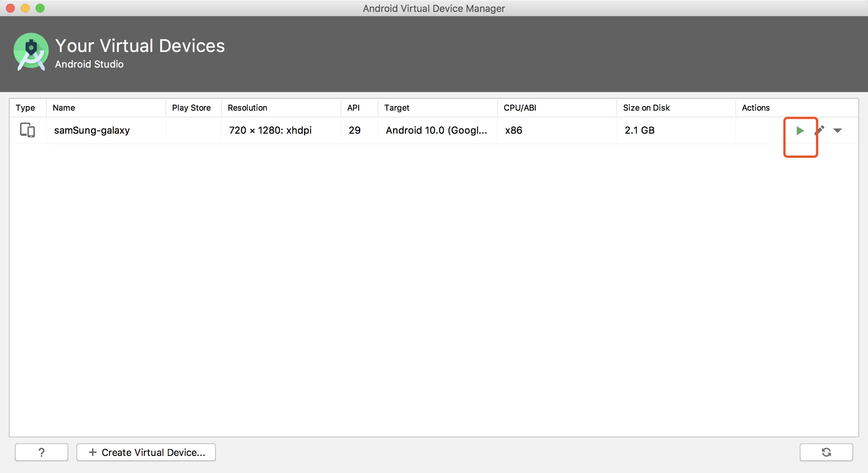Launch the samSung-galaxy emulator with play button
Viewport: 868px width, 473px height.
800,130
